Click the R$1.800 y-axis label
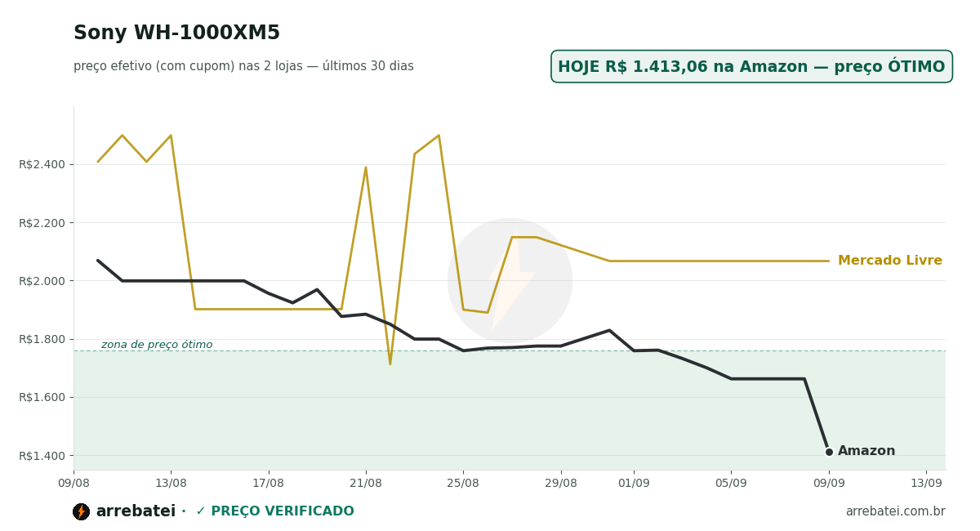The image size is (980, 531). [x=42, y=339]
